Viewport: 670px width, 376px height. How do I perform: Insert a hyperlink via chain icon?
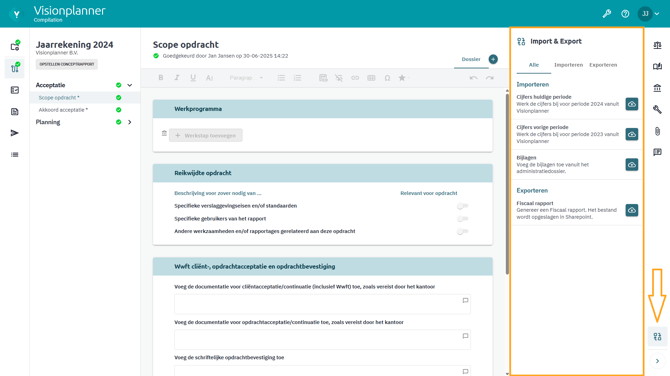click(355, 78)
